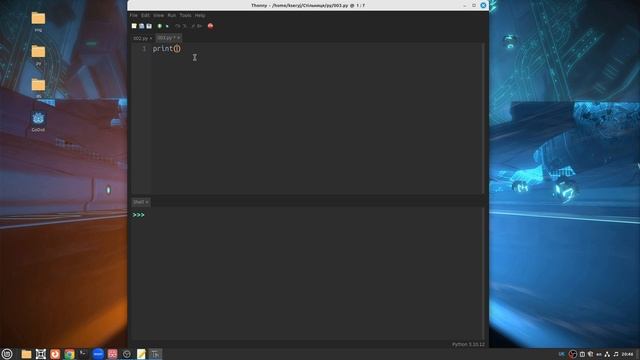The height and width of the screenshot is (360, 640).
Task: Close the 003.py tab
Action: click(179, 38)
